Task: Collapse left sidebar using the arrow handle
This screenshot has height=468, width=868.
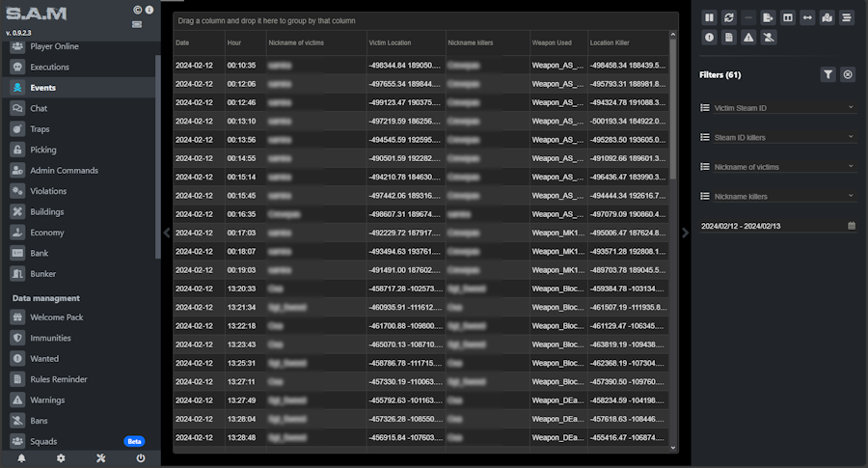Action: [166, 233]
